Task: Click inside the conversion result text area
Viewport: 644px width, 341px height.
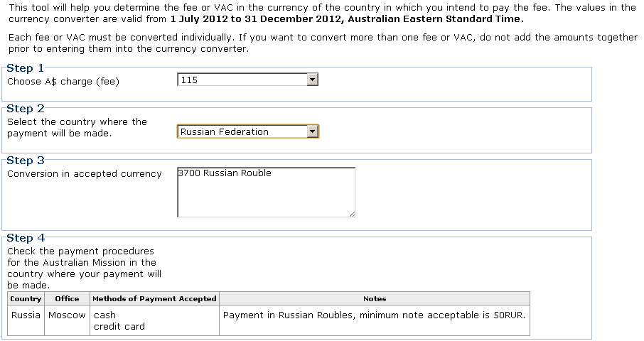Action: [x=266, y=192]
